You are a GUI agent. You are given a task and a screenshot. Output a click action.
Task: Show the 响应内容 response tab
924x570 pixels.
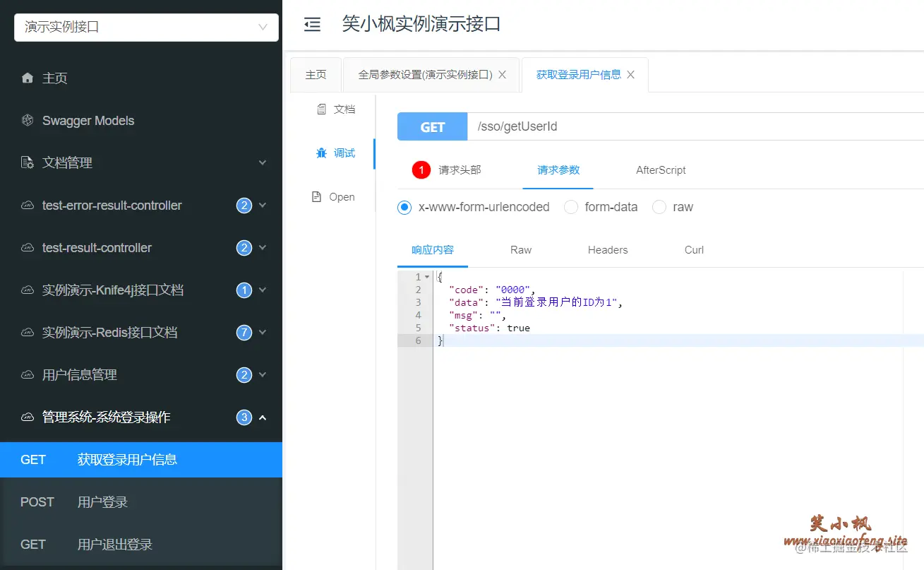tap(433, 250)
